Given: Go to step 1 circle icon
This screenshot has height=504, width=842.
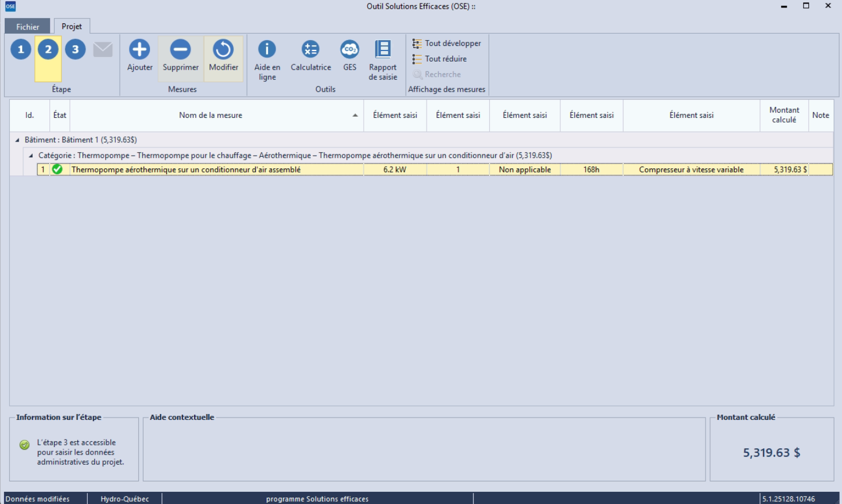Looking at the screenshot, I should 21,49.
